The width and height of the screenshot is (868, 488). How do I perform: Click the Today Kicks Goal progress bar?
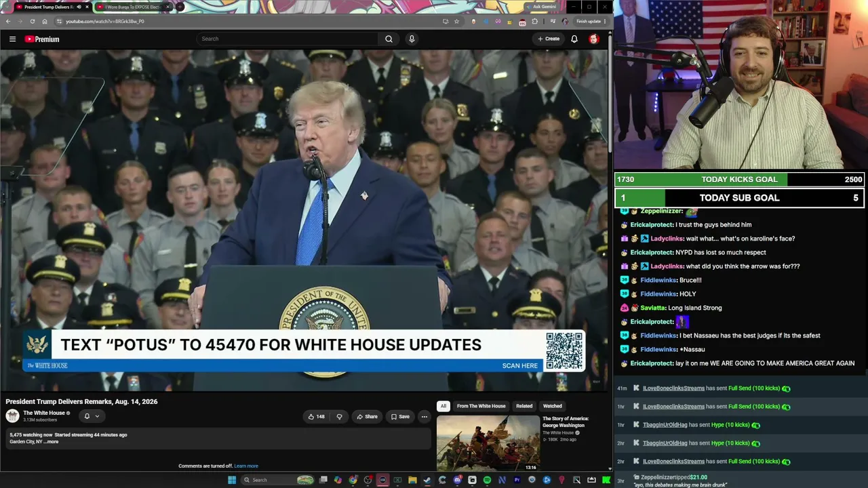739,180
